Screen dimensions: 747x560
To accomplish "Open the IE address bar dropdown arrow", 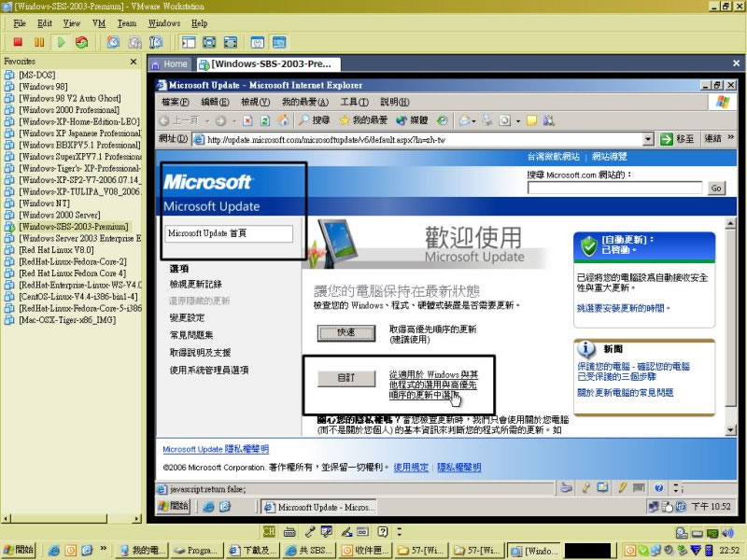I will tap(648, 139).
